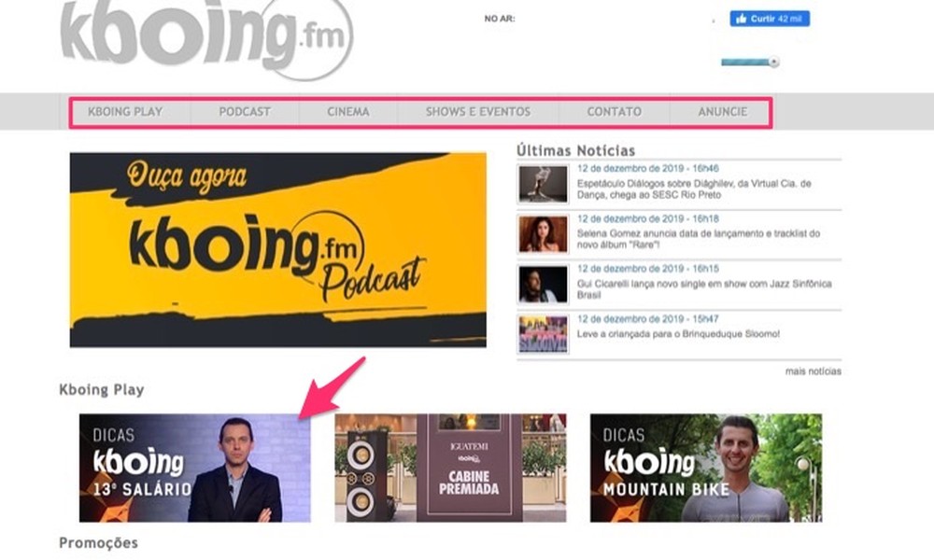Image resolution: width=934 pixels, height=560 pixels.
Task: Open the CINEMA menu item
Action: point(347,111)
